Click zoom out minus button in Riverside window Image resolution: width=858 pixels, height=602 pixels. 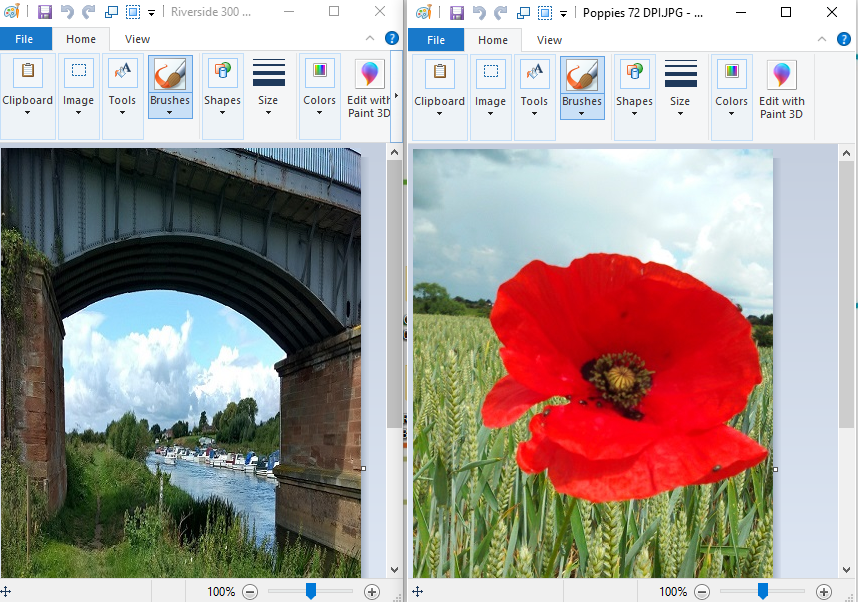click(250, 592)
